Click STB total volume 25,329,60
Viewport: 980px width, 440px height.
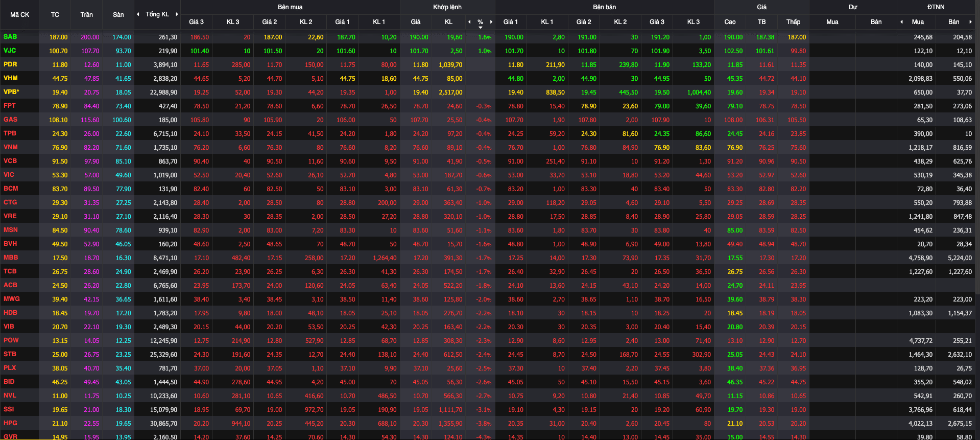pos(164,355)
